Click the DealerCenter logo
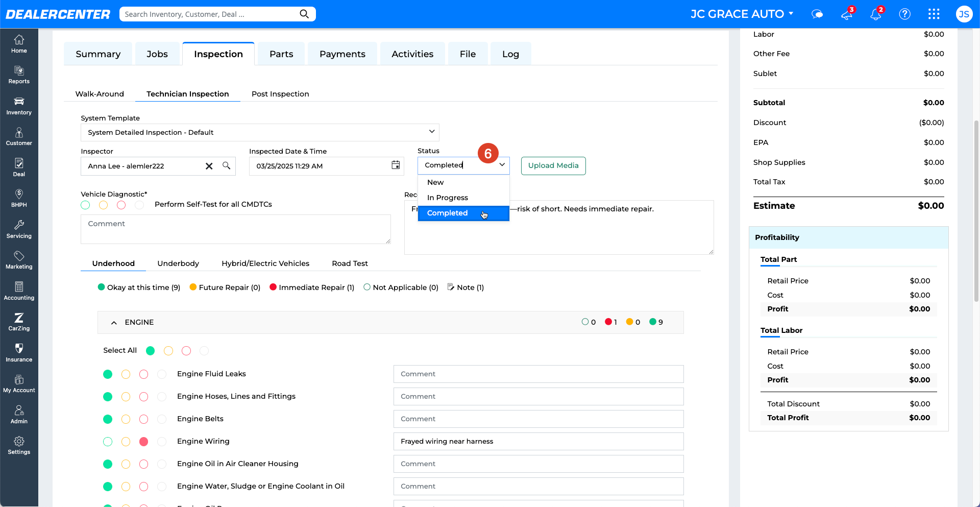The image size is (980, 507). [58, 14]
